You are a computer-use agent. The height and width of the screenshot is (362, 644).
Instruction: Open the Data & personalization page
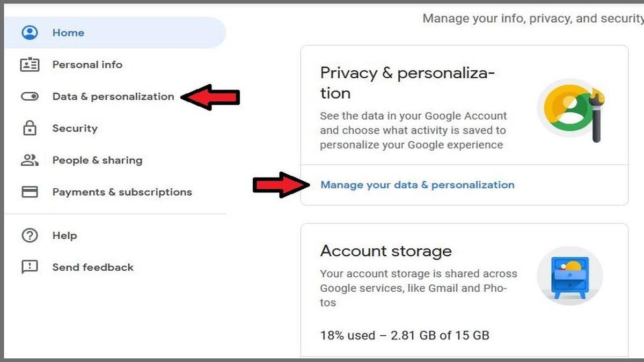(x=113, y=97)
